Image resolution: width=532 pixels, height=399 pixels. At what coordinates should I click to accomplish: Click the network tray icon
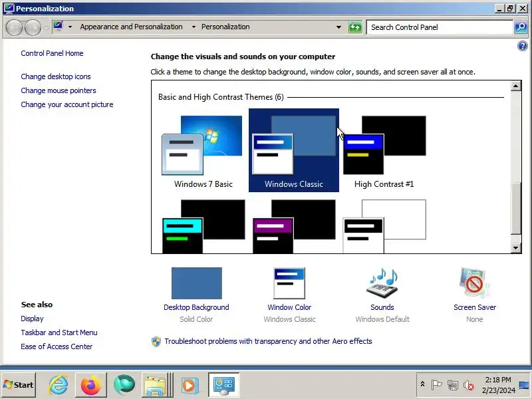pyautogui.click(x=453, y=385)
